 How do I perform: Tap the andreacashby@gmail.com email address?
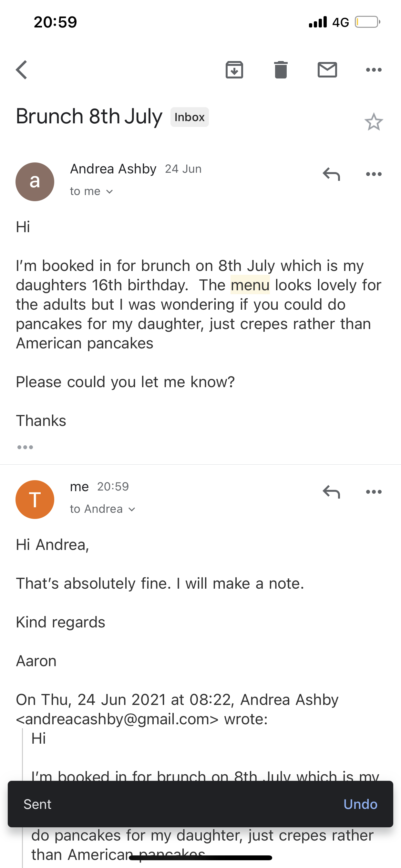pos(117,719)
